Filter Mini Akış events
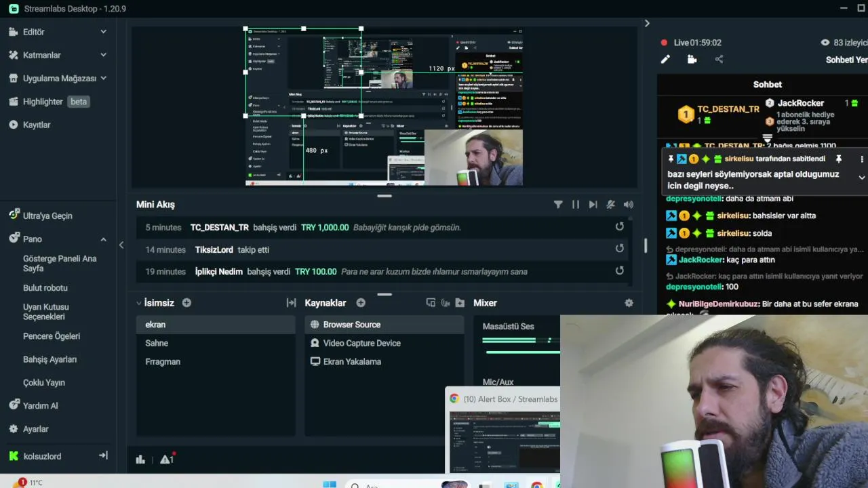Screen dimensions: 868x488 pos(558,205)
